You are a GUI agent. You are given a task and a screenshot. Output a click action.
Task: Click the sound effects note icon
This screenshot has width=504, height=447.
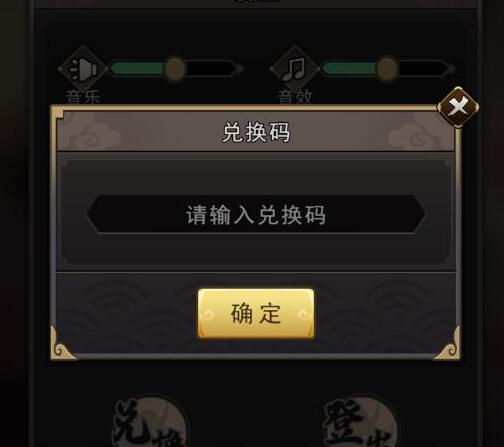(295, 69)
